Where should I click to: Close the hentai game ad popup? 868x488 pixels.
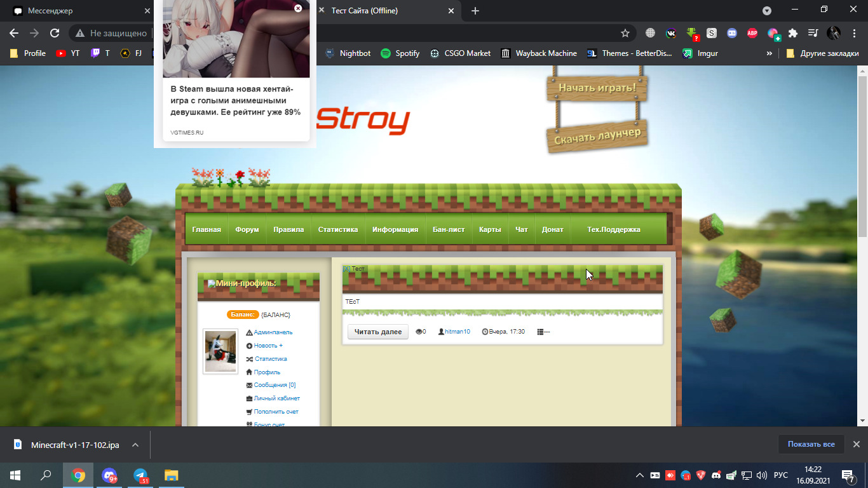[298, 8]
